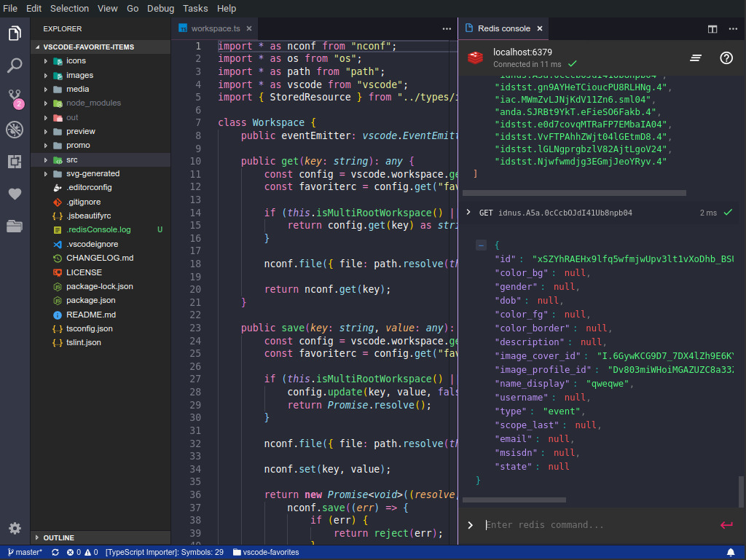Open the Explorer activity bar icon
Image resolution: width=746 pixels, height=560 pixels.
click(15, 33)
